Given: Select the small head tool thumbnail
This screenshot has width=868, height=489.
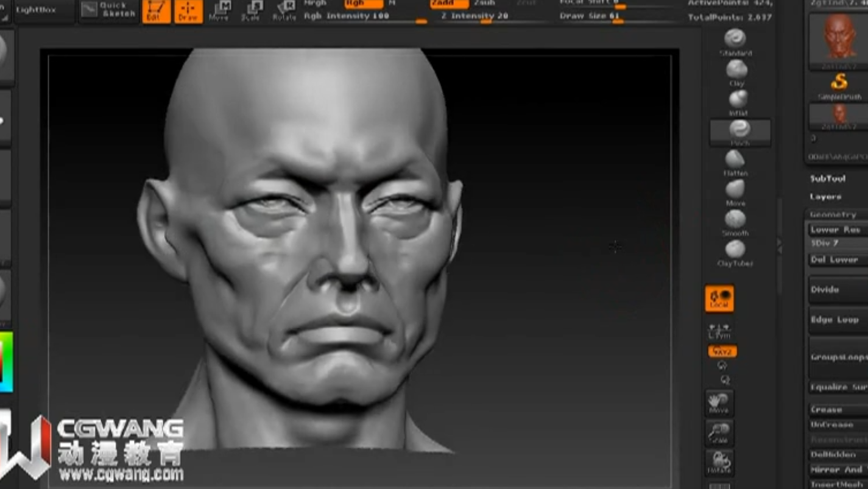Looking at the screenshot, I should 839,116.
